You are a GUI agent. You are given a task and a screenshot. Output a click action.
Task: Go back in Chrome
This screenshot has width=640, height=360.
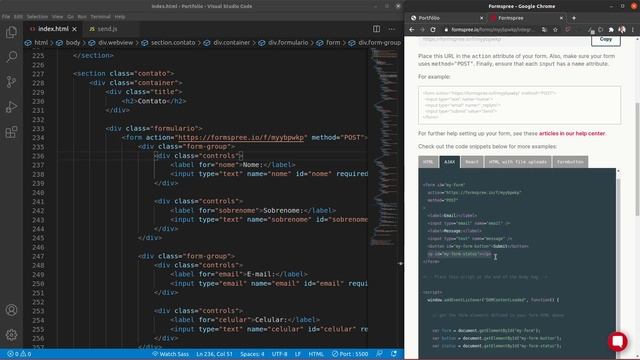coord(411,30)
